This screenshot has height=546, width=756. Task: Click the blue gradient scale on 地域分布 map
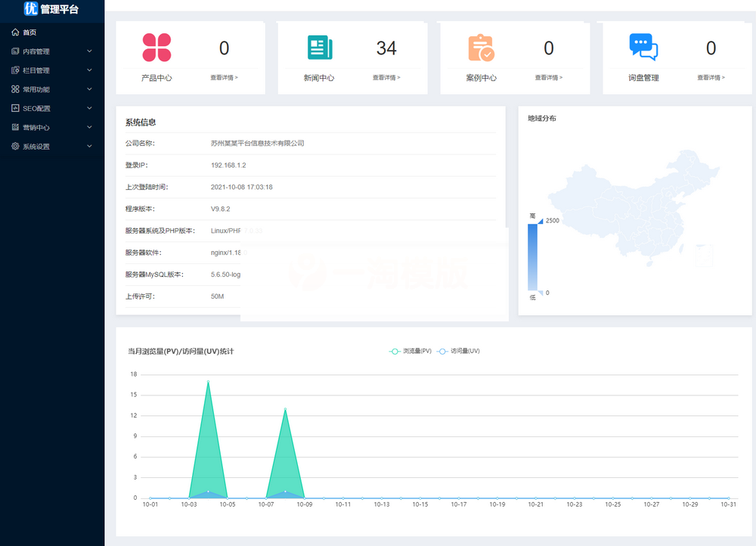[x=534, y=256]
